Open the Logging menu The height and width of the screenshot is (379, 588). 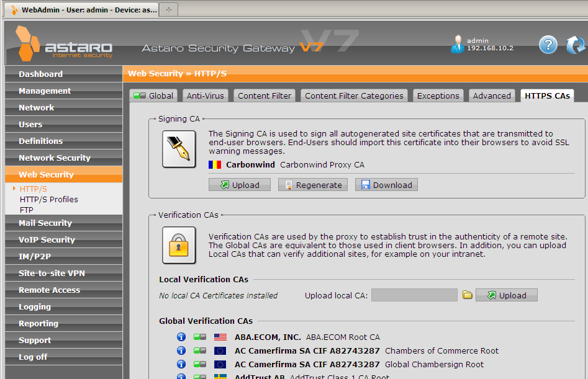click(64, 306)
